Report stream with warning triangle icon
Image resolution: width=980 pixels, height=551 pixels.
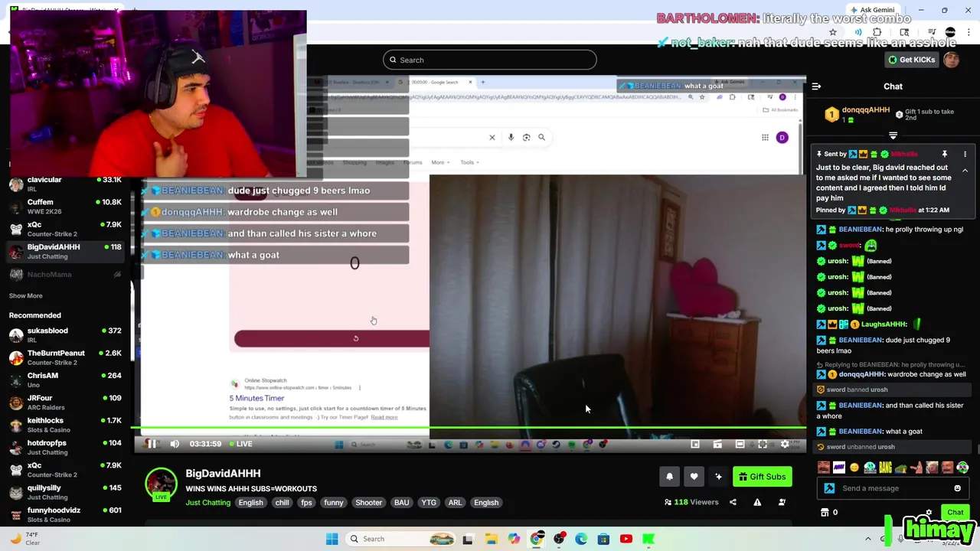(x=757, y=502)
